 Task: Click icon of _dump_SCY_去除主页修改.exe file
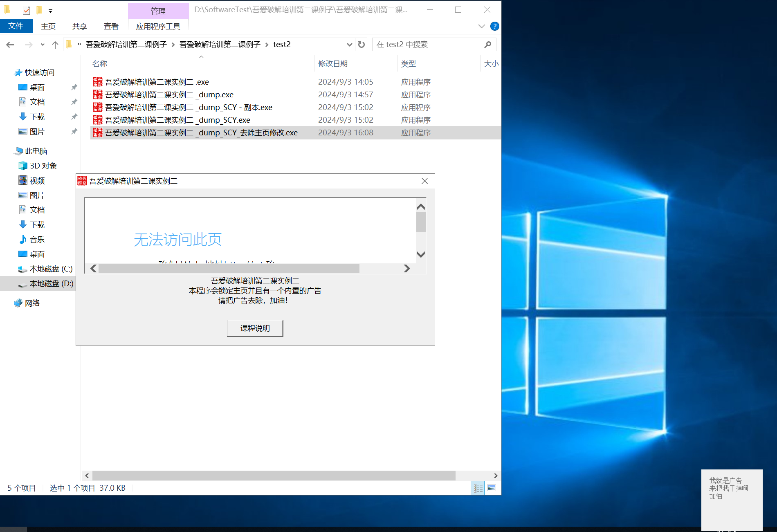point(98,132)
